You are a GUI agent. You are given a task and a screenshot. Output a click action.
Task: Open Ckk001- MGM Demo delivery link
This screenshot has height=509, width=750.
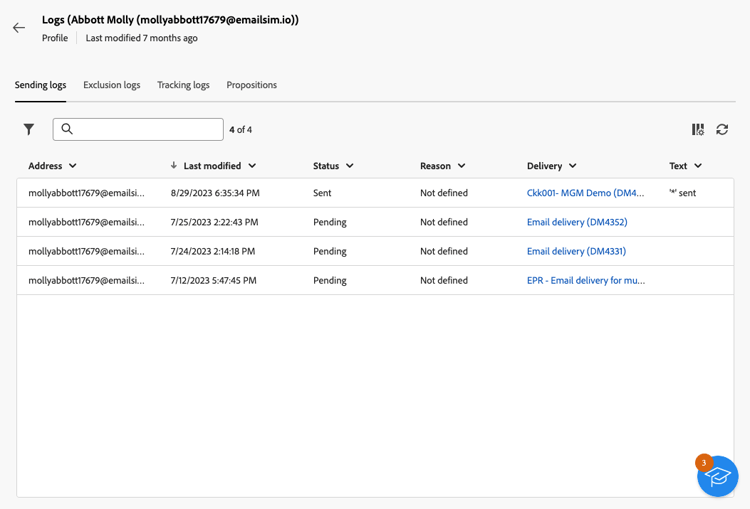[585, 193]
